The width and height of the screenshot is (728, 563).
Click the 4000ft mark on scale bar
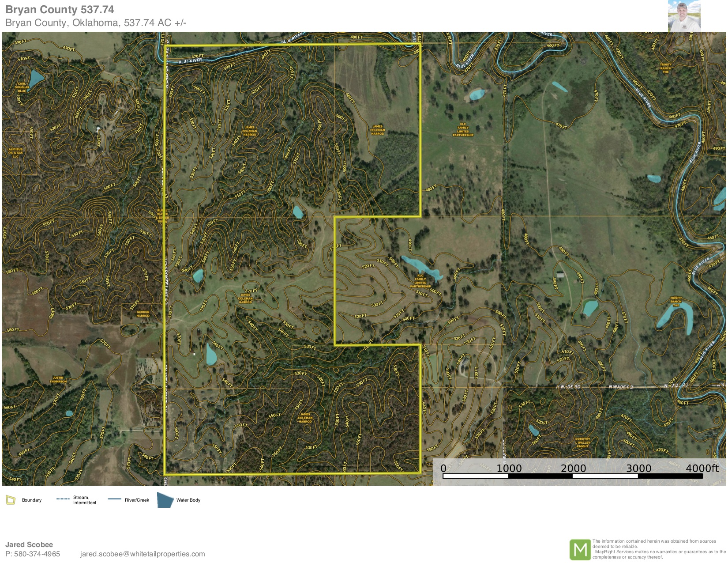click(x=702, y=469)
